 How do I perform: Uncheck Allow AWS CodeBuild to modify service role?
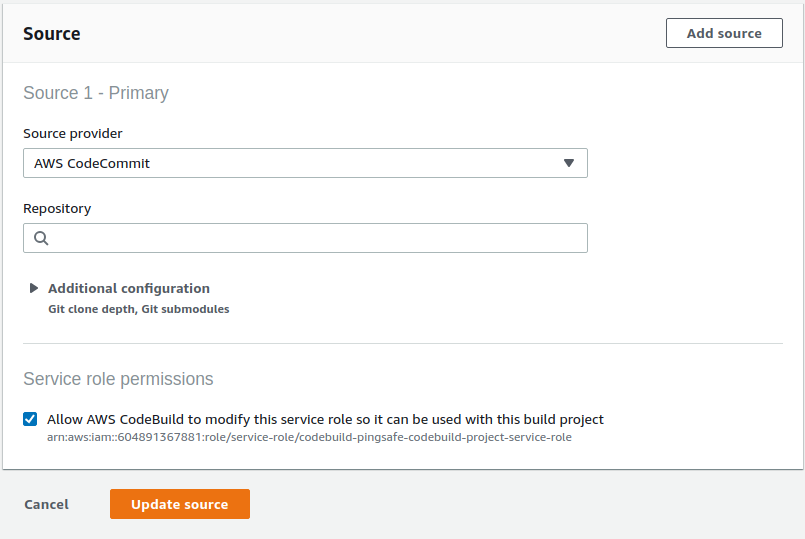pos(30,419)
